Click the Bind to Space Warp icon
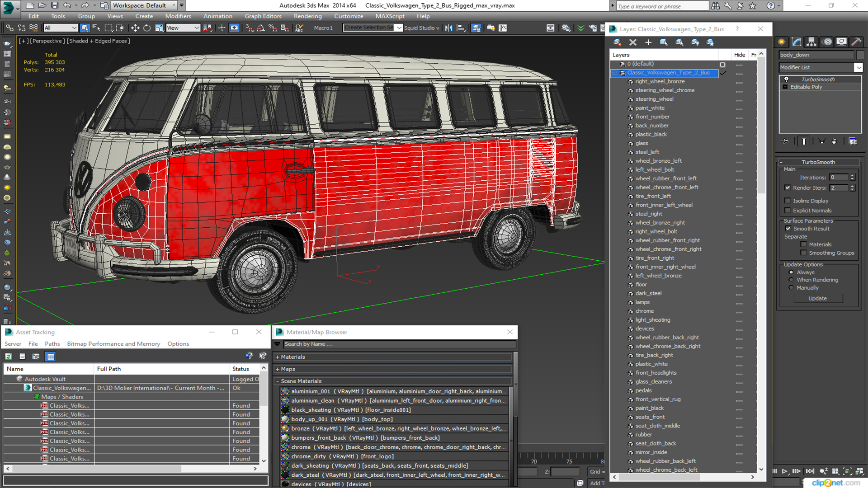868x488 pixels. tap(33, 28)
